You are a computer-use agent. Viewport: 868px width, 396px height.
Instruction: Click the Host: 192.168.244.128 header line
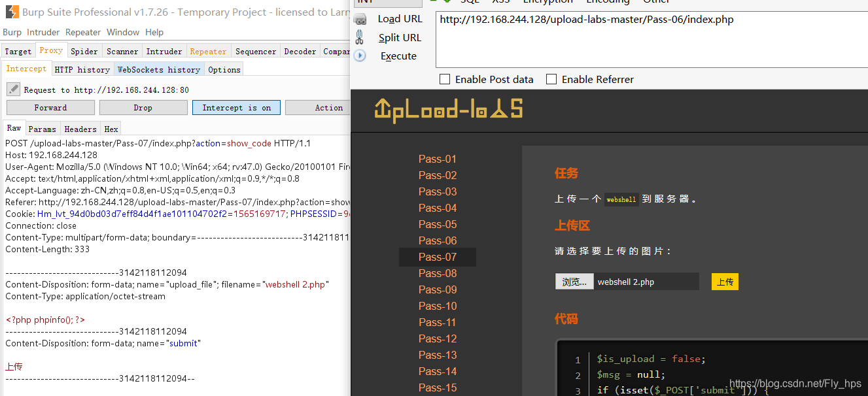click(x=51, y=155)
